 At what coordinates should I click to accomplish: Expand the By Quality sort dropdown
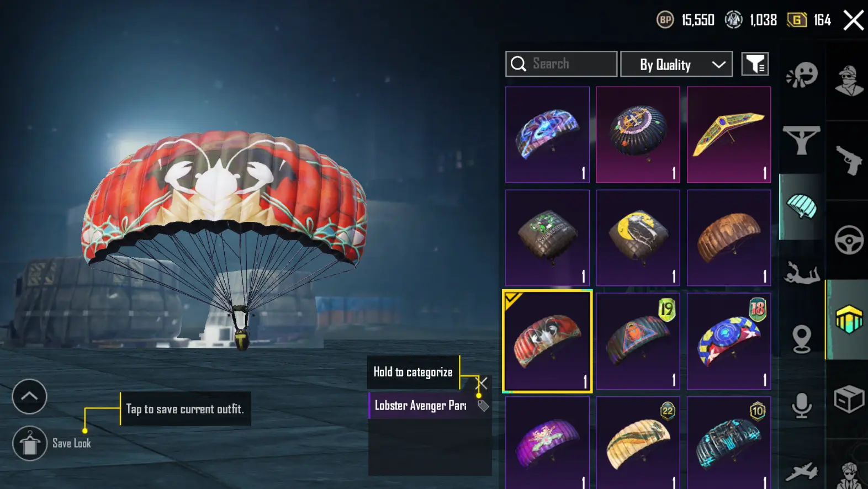click(676, 65)
